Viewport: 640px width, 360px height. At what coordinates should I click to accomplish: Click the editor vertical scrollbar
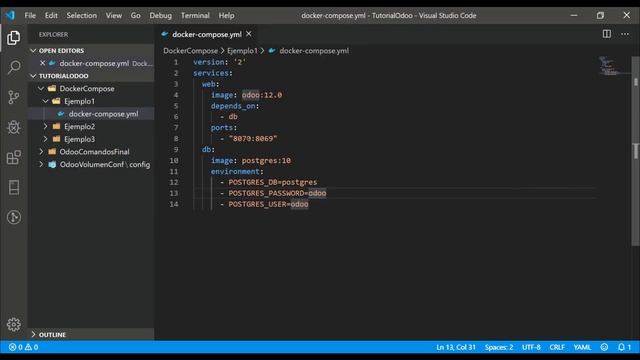[636, 151]
